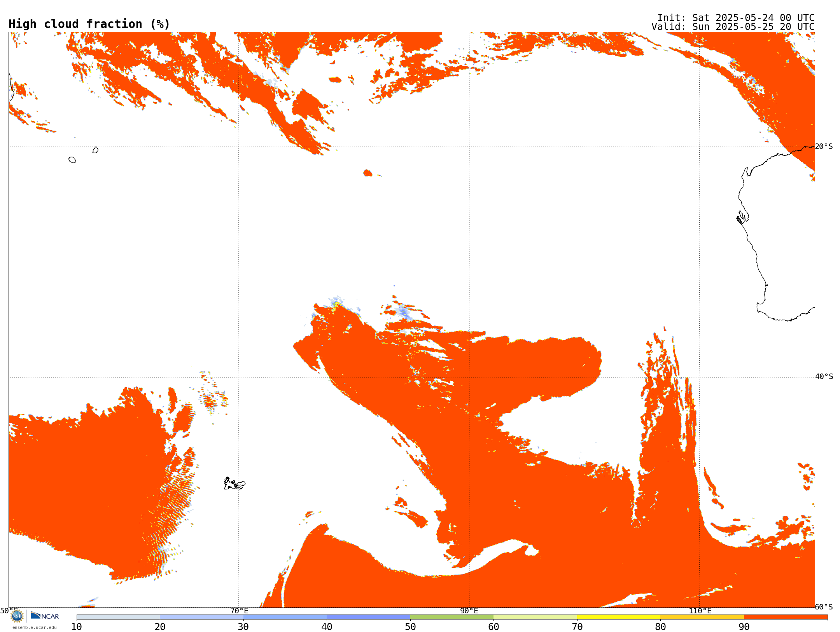Viewport: 840px width, 632px height.
Task: Click the NSF logo icon
Action: (x=17, y=616)
